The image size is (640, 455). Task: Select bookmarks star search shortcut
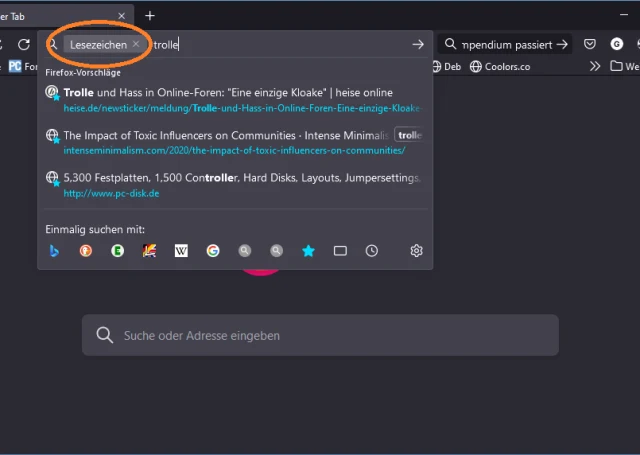(309, 251)
